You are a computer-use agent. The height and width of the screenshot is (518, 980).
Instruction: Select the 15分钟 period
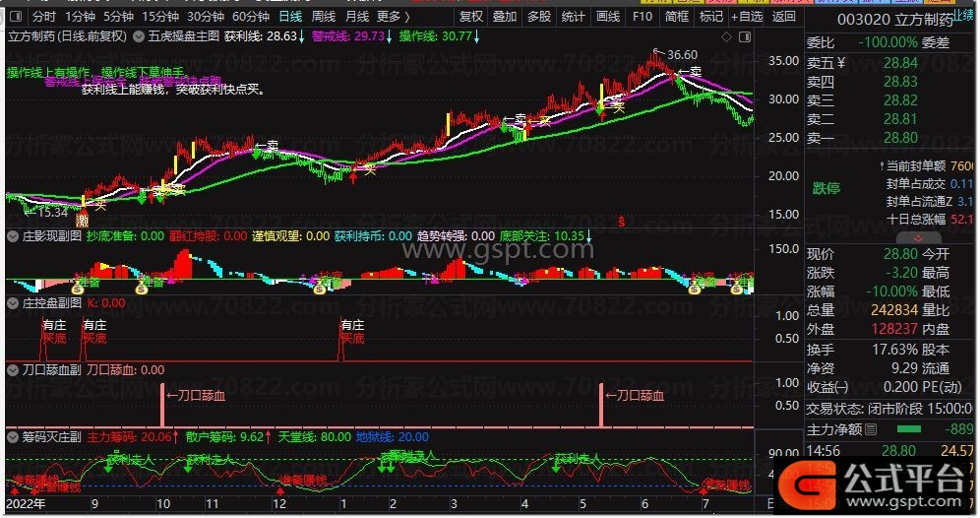tap(160, 17)
